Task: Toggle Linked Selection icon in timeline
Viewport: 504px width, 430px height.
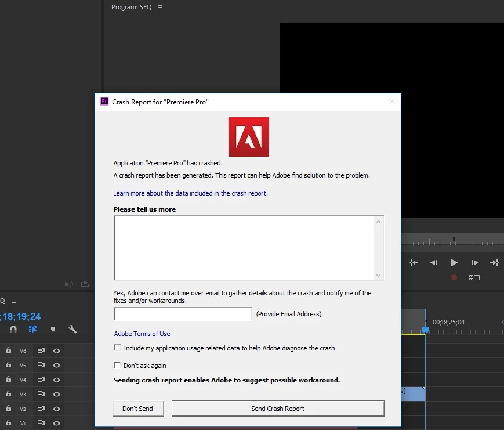Action: tap(33, 330)
